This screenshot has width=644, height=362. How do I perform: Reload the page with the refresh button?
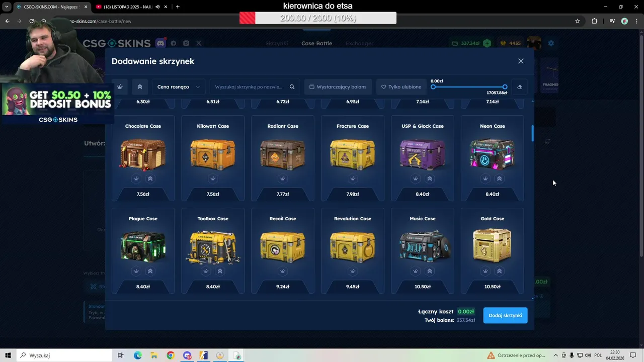click(x=31, y=21)
